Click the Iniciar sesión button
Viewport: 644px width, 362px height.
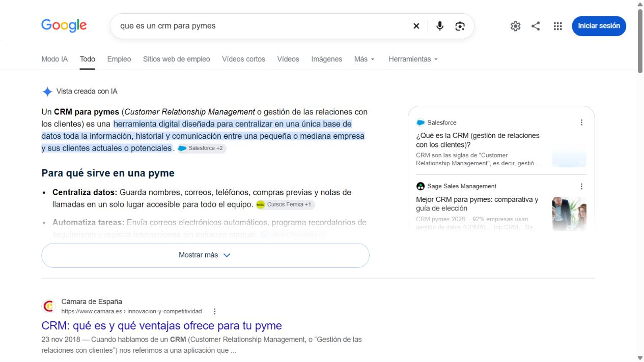(599, 26)
